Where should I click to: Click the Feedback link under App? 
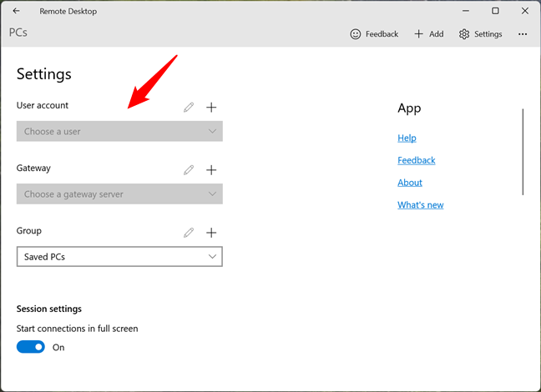tap(417, 160)
